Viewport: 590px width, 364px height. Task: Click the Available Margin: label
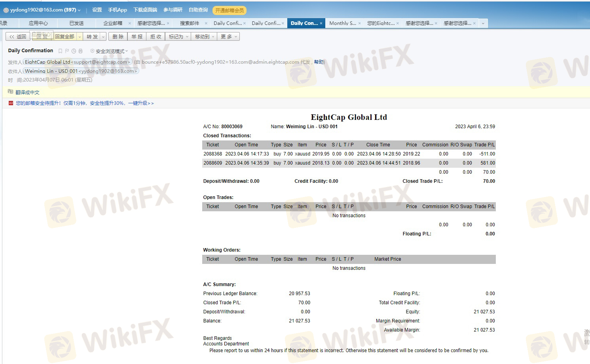click(402, 330)
